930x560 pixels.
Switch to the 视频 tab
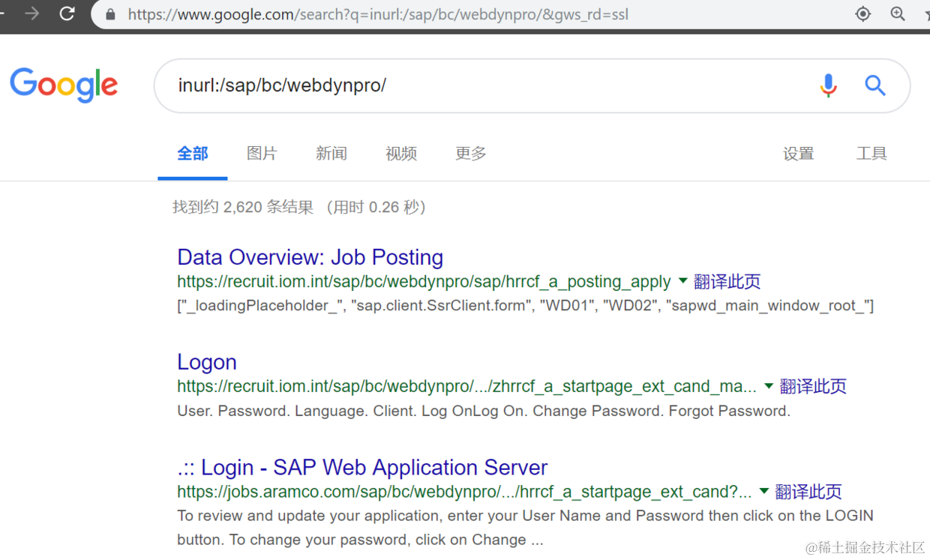point(401,154)
